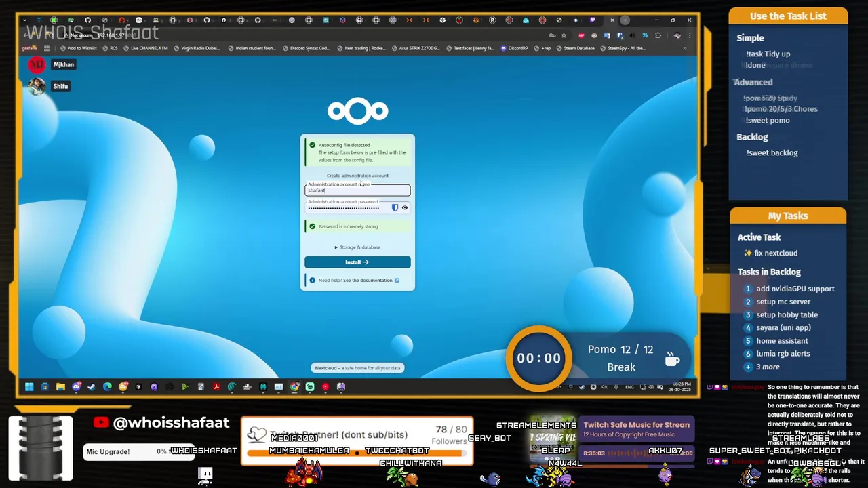Viewport: 868px width, 488px height.
Task: Click the bookmark star in address bar
Action: point(564,35)
